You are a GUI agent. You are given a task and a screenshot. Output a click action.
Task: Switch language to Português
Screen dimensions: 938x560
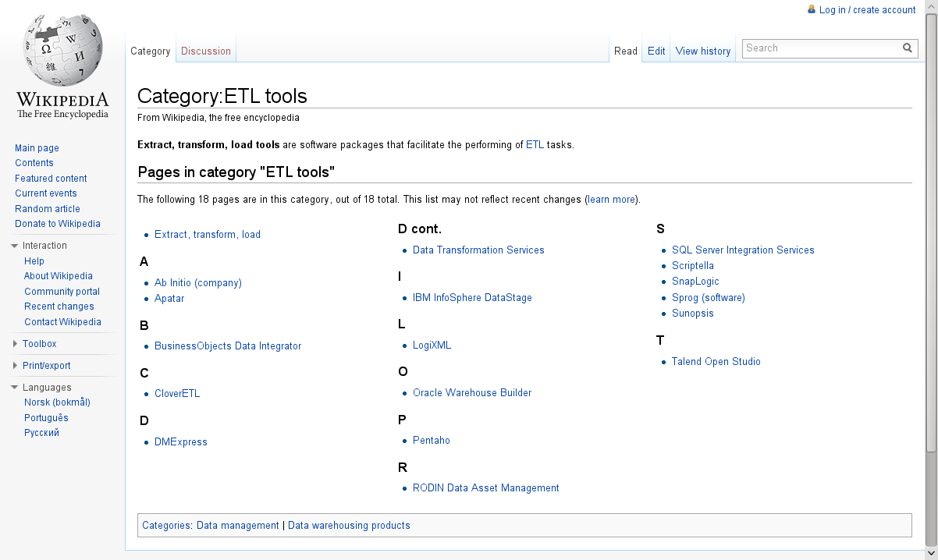point(46,418)
